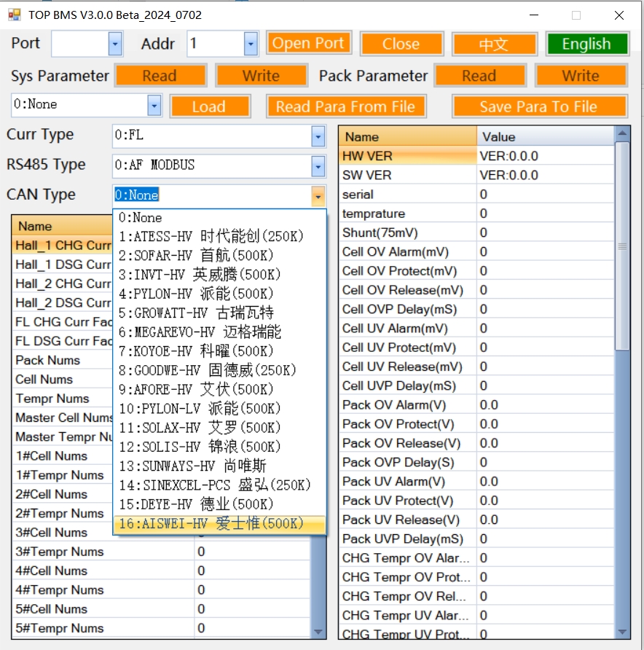Click the TOP BMS app icon in title bar
Image resolution: width=644 pixels, height=650 pixels.
pyautogui.click(x=15, y=15)
